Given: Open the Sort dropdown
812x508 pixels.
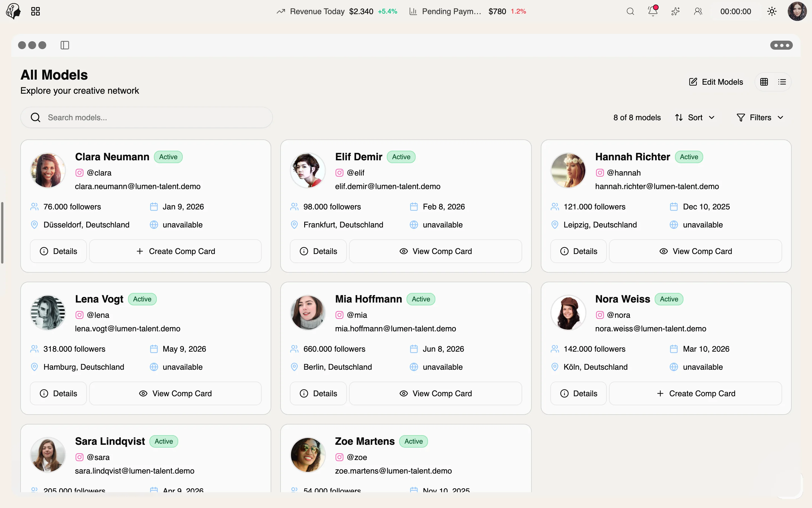Looking at the screenshot, I should [x=695, y=118].
